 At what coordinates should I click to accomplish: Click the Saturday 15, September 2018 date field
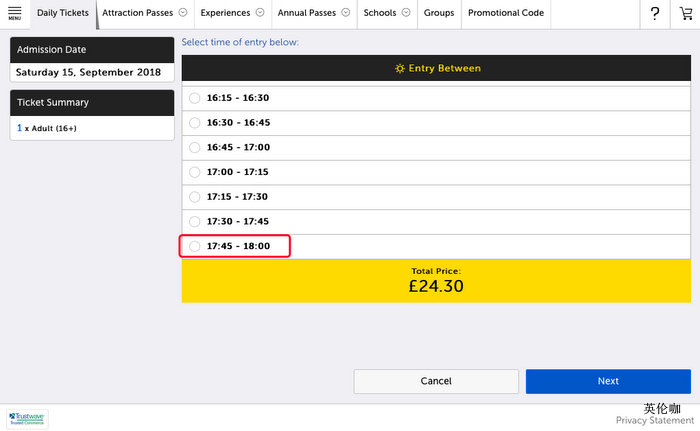pos(92,73)
